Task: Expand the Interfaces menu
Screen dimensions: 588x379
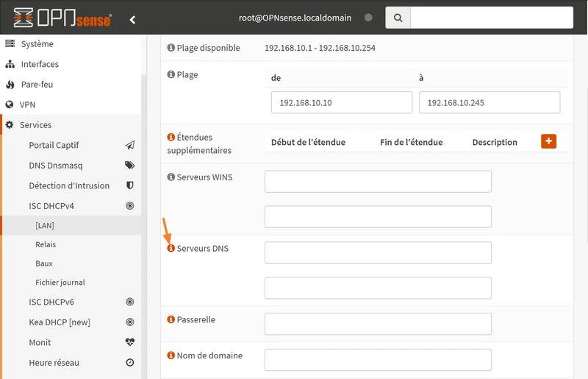Action: 40,64
